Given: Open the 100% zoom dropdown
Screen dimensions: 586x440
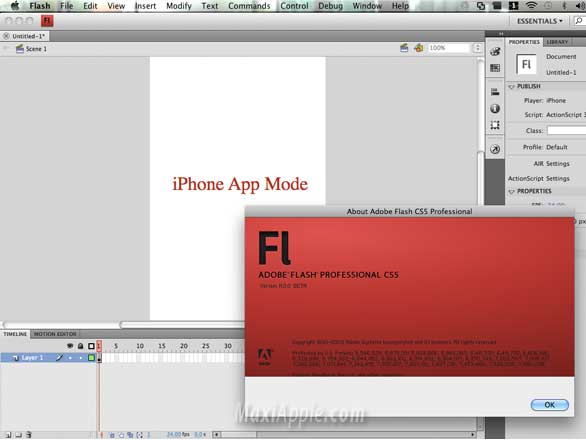Looking at the screenshot, I should click(x=449, y=48).
